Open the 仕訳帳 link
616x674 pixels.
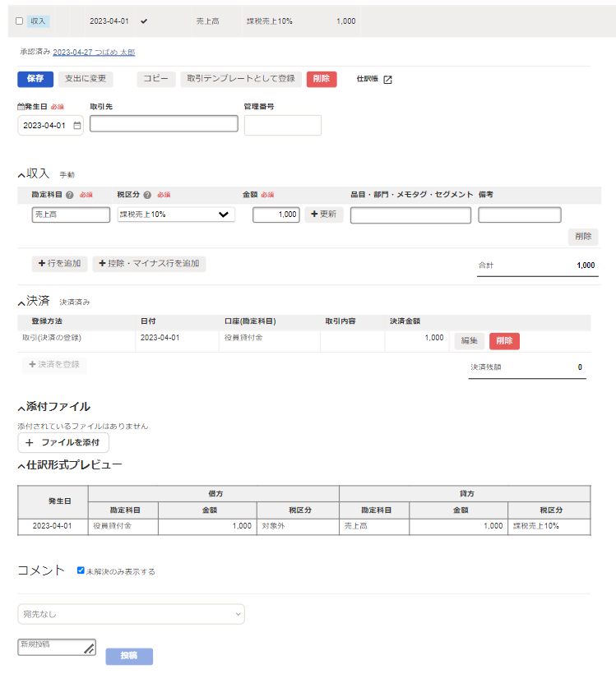(x=368, y=79)
